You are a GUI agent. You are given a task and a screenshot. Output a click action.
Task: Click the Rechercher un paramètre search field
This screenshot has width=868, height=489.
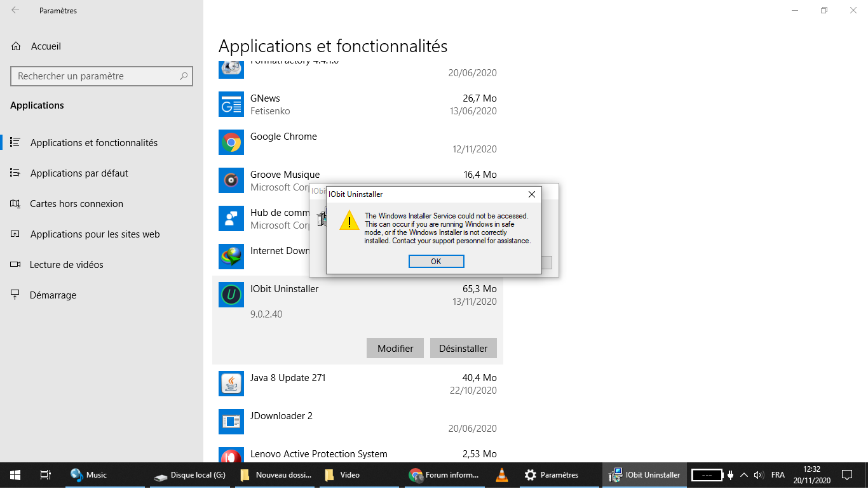(x=102, y=76)
